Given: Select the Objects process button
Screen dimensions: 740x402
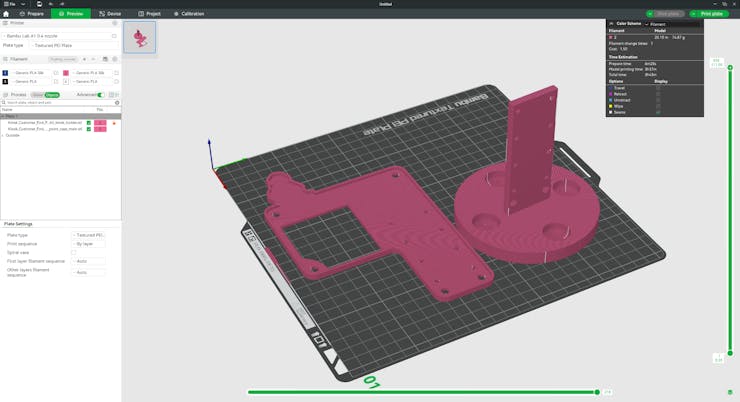Looking at the screenshot, I should coord(52,95).
